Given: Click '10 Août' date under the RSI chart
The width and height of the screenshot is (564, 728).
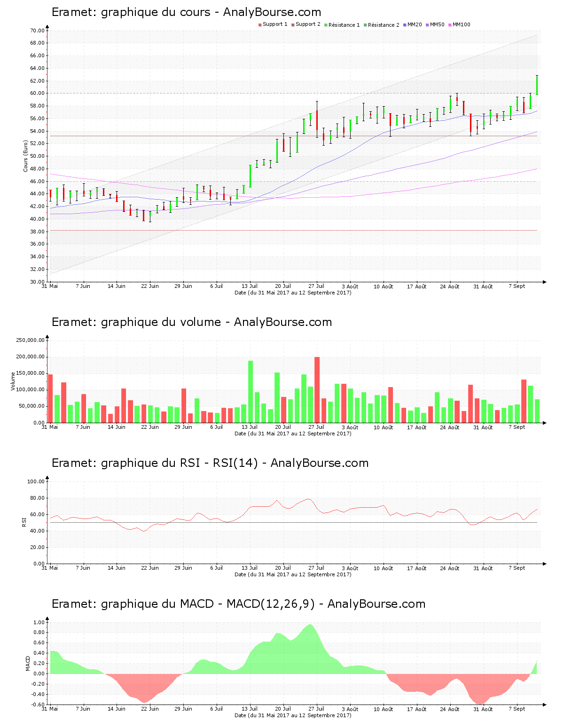Looking at the screenshot, I should (383, 568).
